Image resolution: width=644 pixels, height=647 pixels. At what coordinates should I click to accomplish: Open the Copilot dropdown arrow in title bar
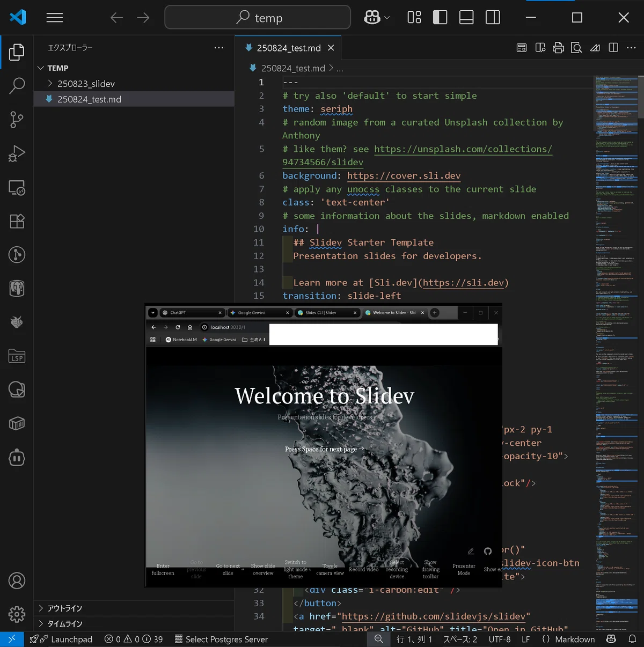(387, 18)
